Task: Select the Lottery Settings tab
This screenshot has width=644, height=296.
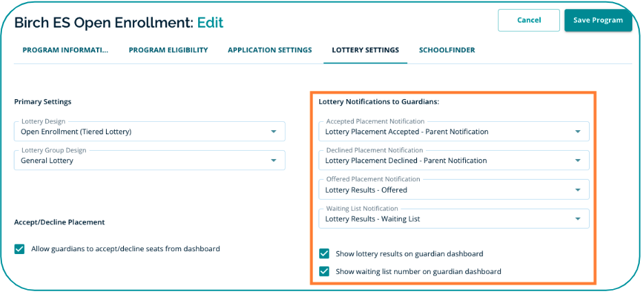Action: point(365,50)
